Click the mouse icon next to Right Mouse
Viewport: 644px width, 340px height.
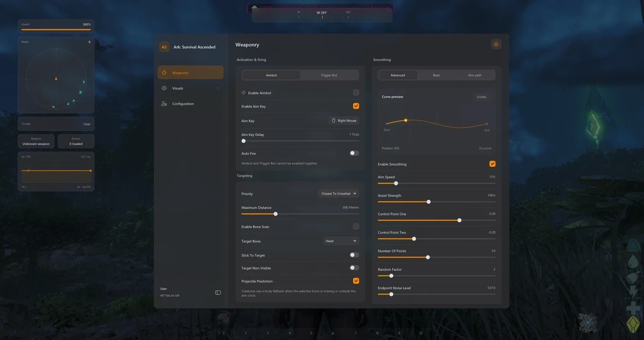[x=333, y=120]
